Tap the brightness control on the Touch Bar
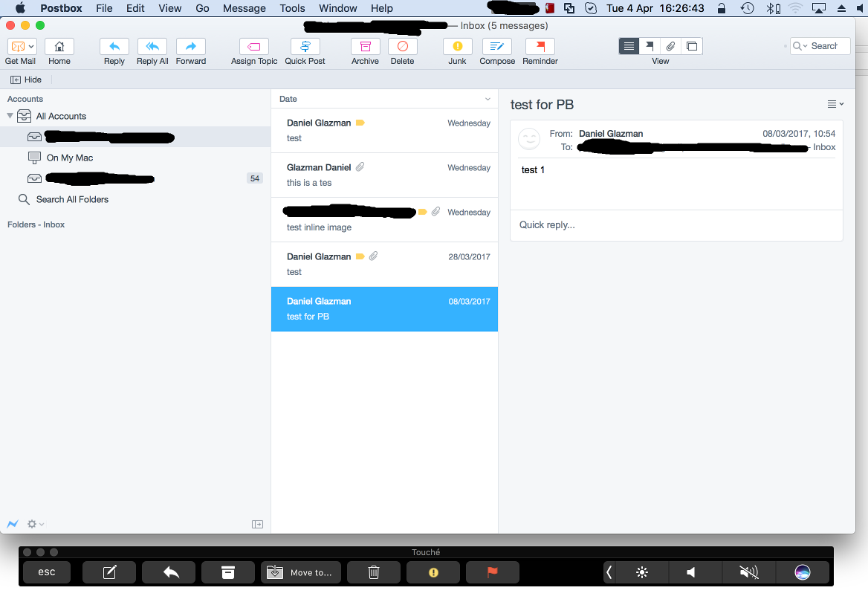 [641, 572]
